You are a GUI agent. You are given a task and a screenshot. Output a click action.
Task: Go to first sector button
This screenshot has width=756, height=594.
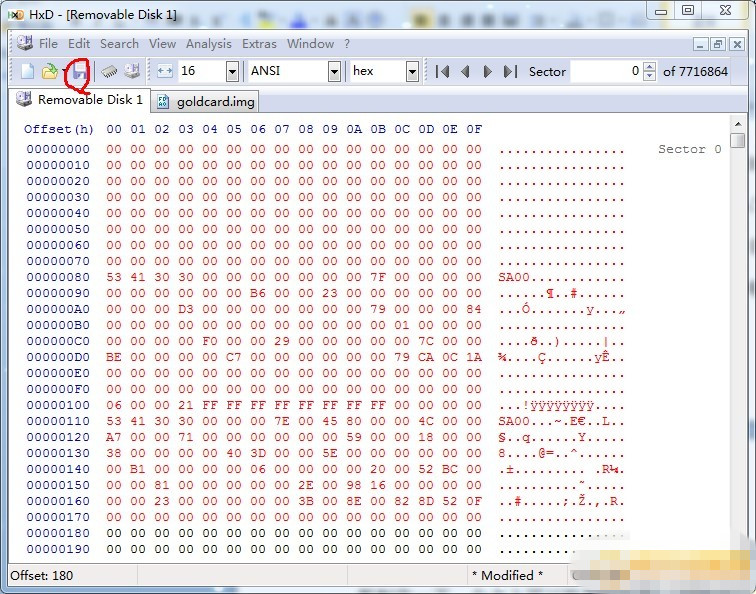coord(442,71)
